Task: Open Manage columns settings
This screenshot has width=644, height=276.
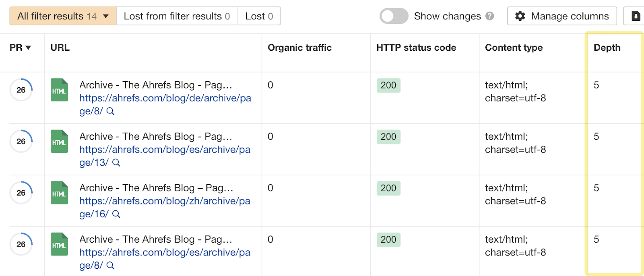Action: pyautogui.click(x=562, y=16)
